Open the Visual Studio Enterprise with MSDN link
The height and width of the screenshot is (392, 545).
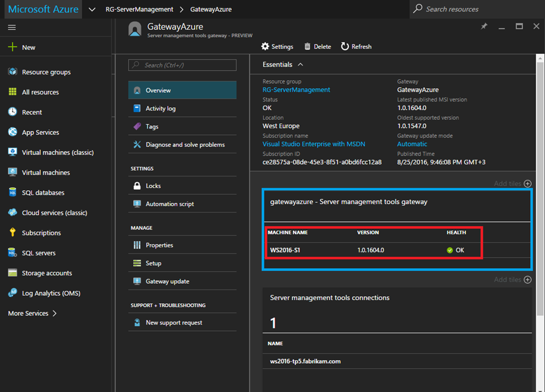tap(314, 144)
